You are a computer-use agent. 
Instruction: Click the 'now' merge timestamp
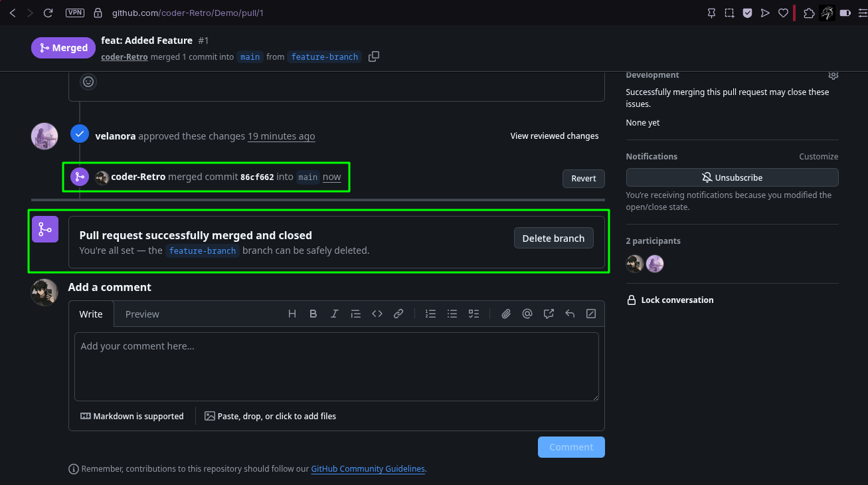332,177
